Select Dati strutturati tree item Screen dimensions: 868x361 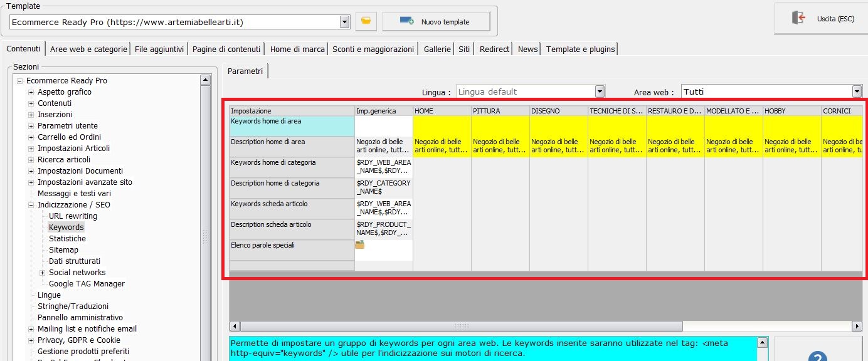click(x=75, y=261)
